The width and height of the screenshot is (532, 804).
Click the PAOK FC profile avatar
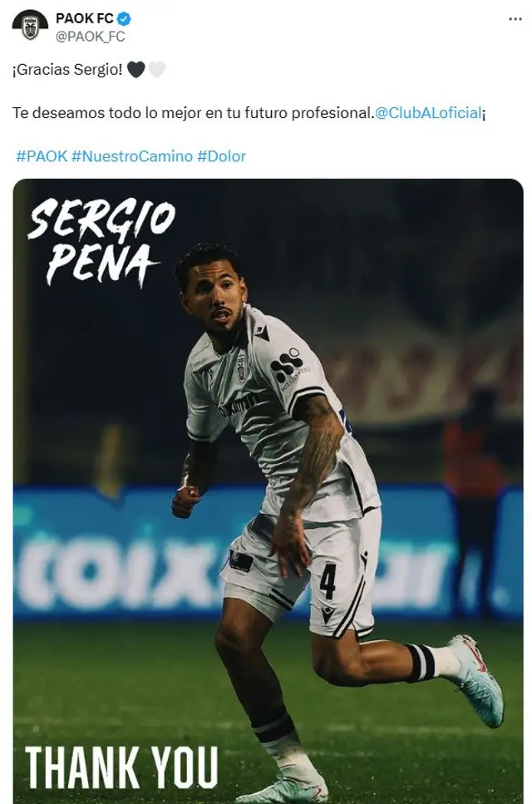[30, 25]
